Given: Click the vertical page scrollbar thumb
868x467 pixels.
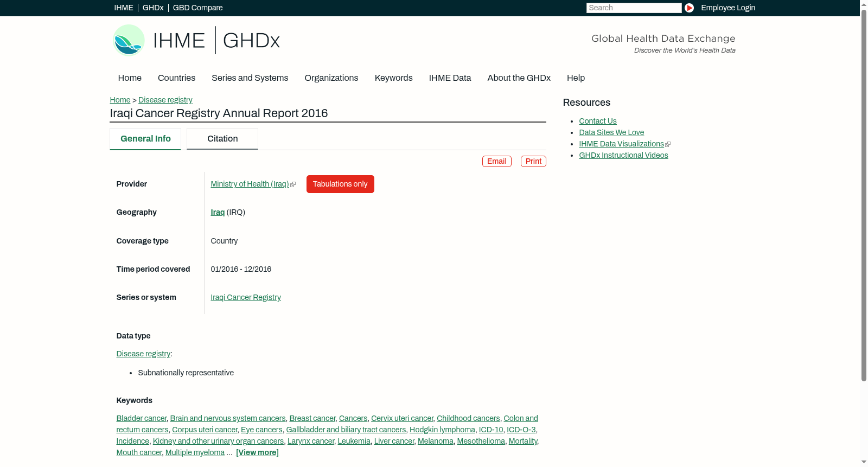Looking at the screenshot, I should 864,195.
